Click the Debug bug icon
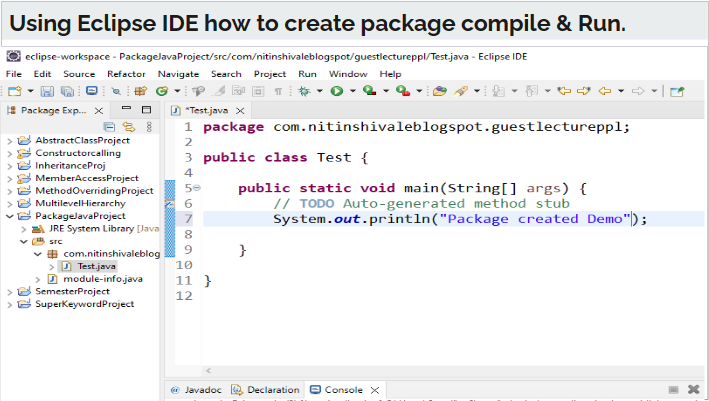Screen dimensions: 709x401 pos(304,91)
